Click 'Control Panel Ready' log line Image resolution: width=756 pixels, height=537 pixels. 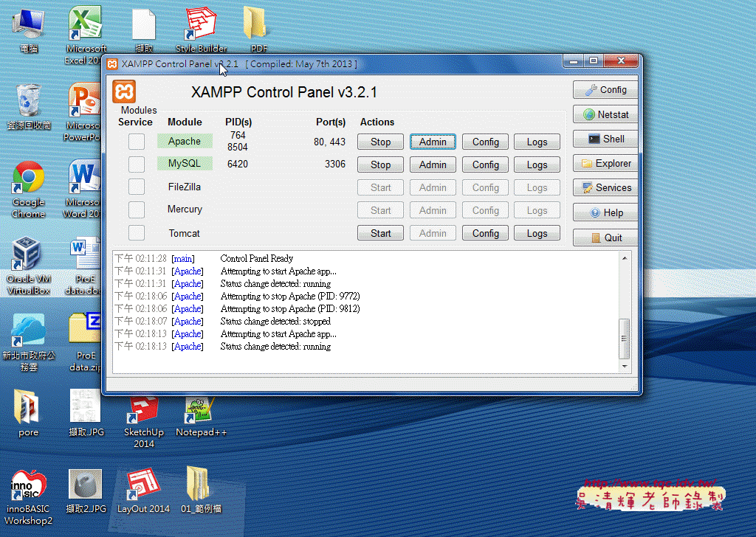(256, 259)
